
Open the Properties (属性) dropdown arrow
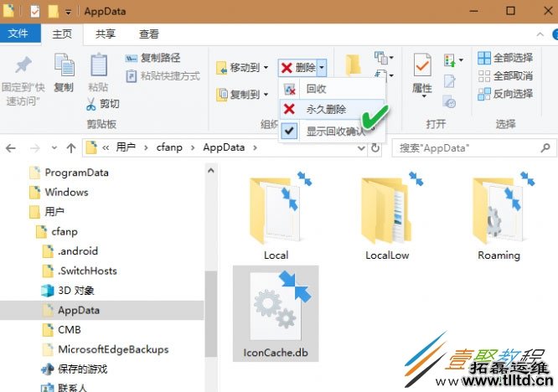pos(422,96)
